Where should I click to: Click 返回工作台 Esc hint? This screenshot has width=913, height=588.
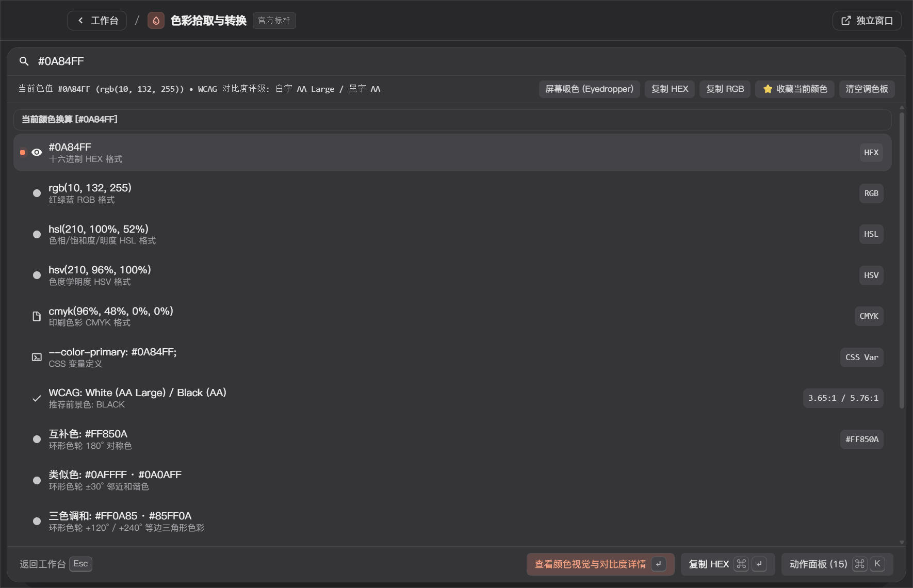point(56,564)
